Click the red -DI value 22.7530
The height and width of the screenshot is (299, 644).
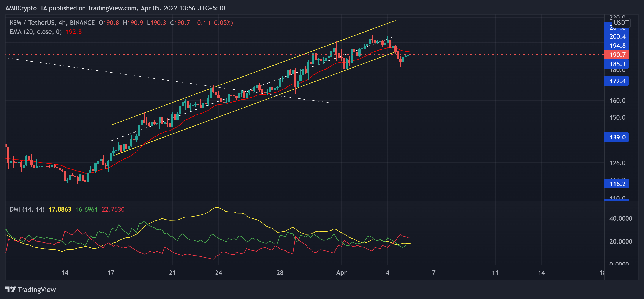coord(113,209)
